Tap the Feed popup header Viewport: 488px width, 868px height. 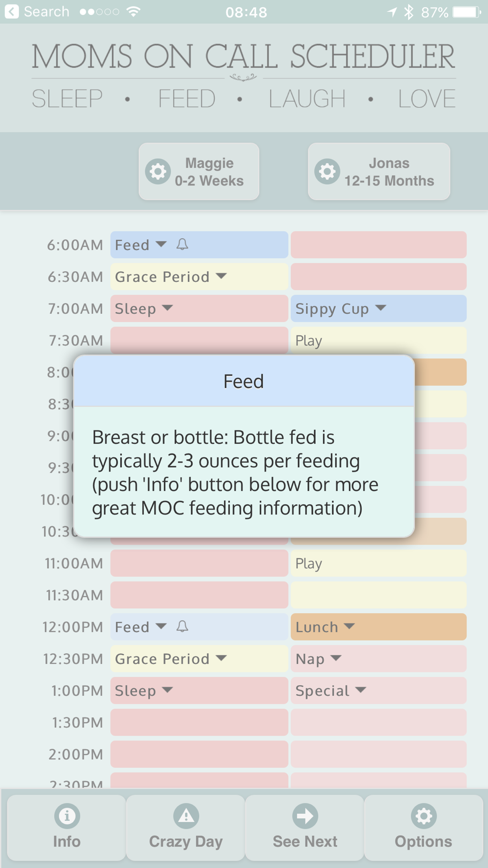point(244,381)
